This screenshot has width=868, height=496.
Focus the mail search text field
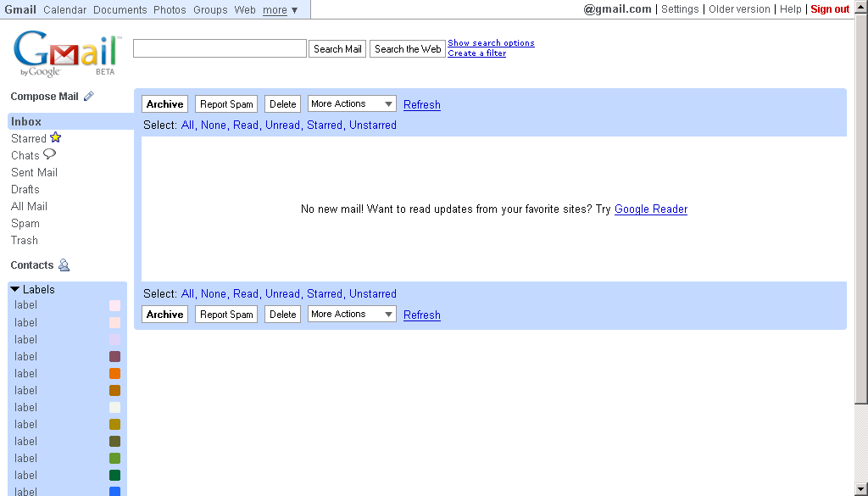[x=220, y=48]
